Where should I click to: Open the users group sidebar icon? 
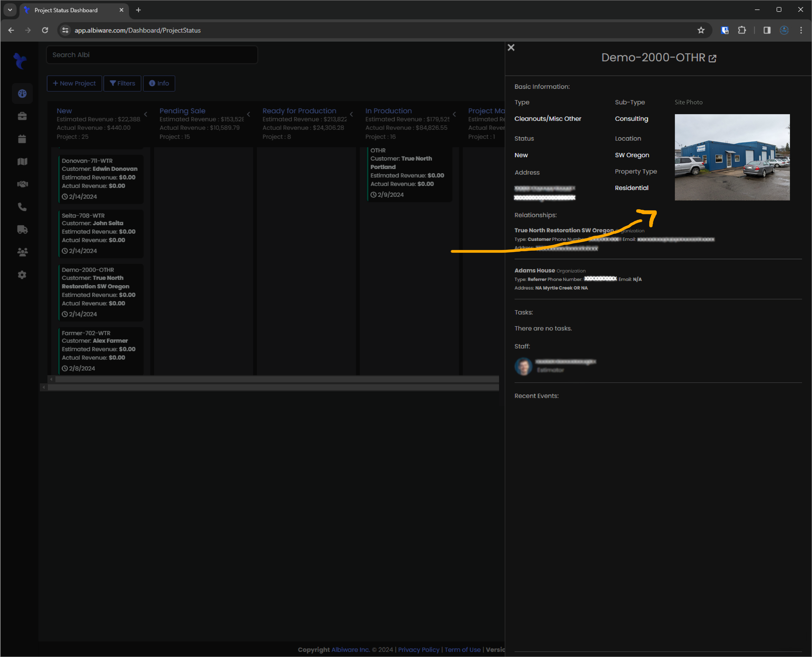(22, 252)
